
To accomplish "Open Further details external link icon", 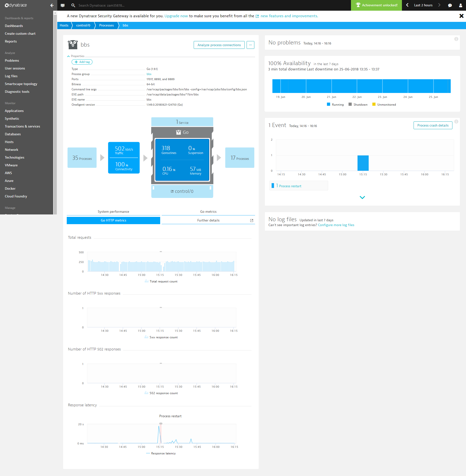I will (x=252, y=220).
